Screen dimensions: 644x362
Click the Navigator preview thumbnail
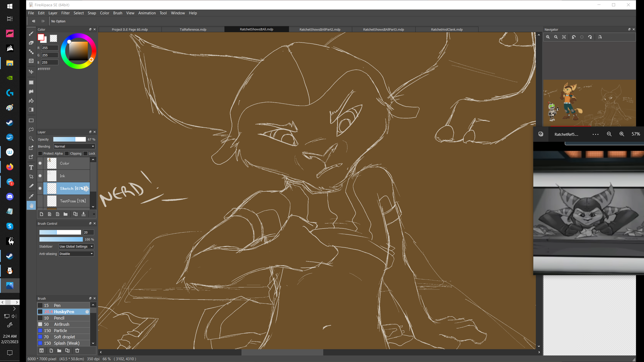click(x=589, y=103)
